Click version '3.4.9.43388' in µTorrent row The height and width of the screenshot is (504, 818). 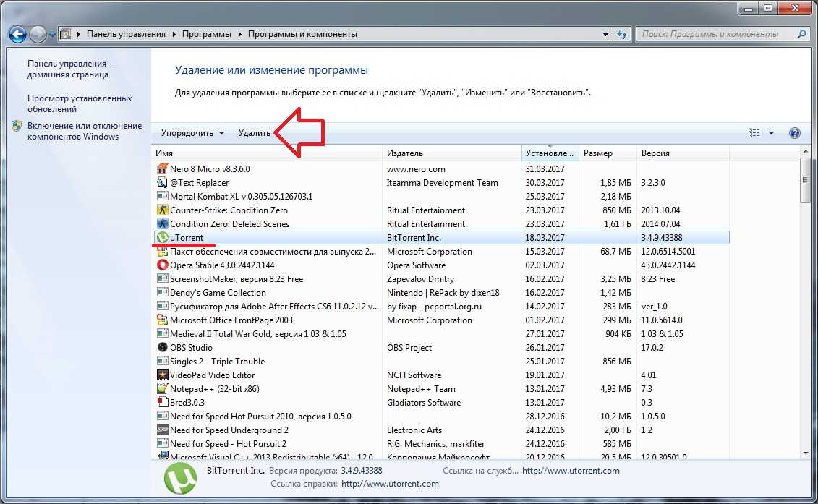662,238
